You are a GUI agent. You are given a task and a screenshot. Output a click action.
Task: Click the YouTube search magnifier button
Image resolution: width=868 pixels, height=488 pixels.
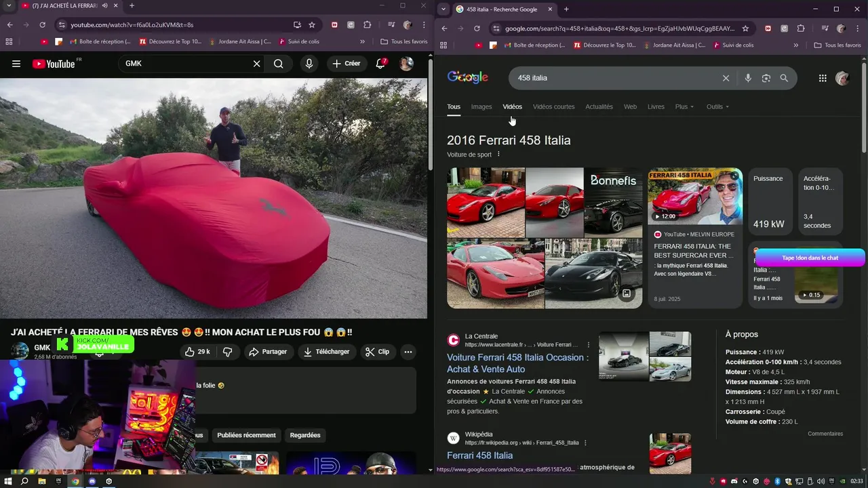click(279, 64)
